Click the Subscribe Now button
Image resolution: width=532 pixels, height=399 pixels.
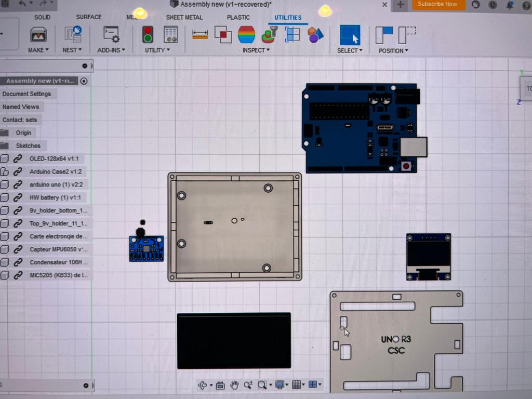[x=438, y=4]
